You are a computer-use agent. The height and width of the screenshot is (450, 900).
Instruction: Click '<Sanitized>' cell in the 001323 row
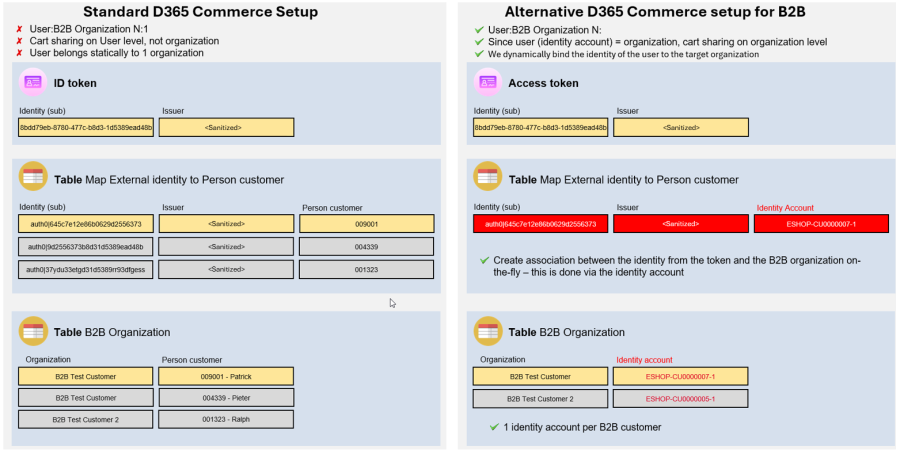coord(226,269)
